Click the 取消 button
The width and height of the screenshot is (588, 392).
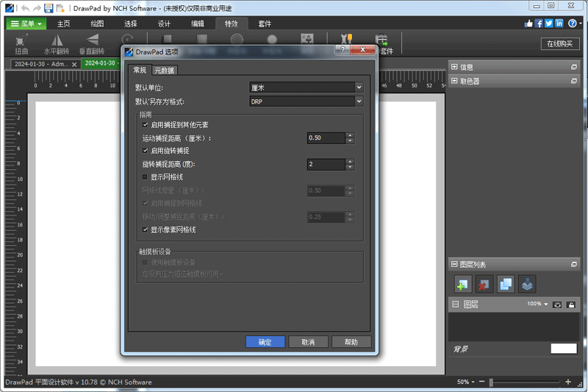[x=308, y=342]
